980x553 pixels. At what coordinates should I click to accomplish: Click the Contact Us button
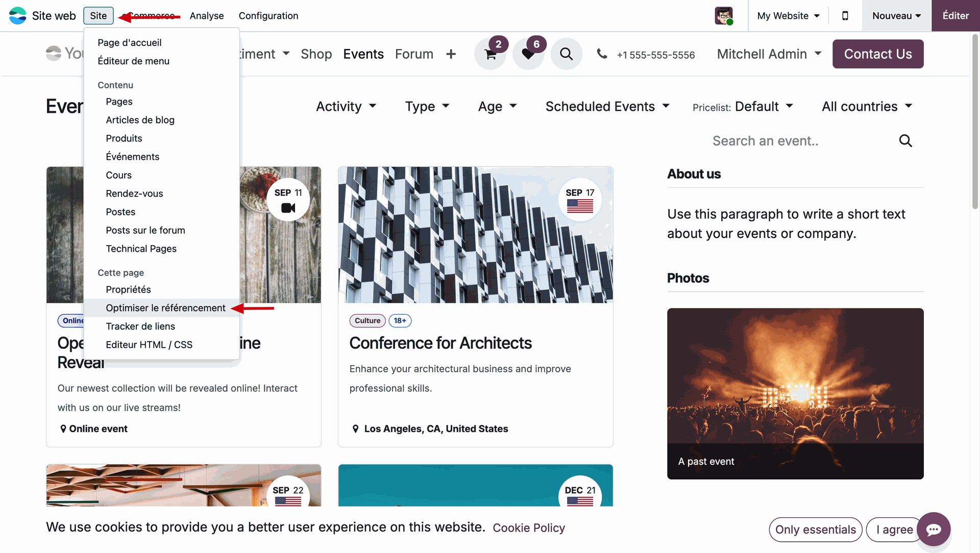click(877, 54)
